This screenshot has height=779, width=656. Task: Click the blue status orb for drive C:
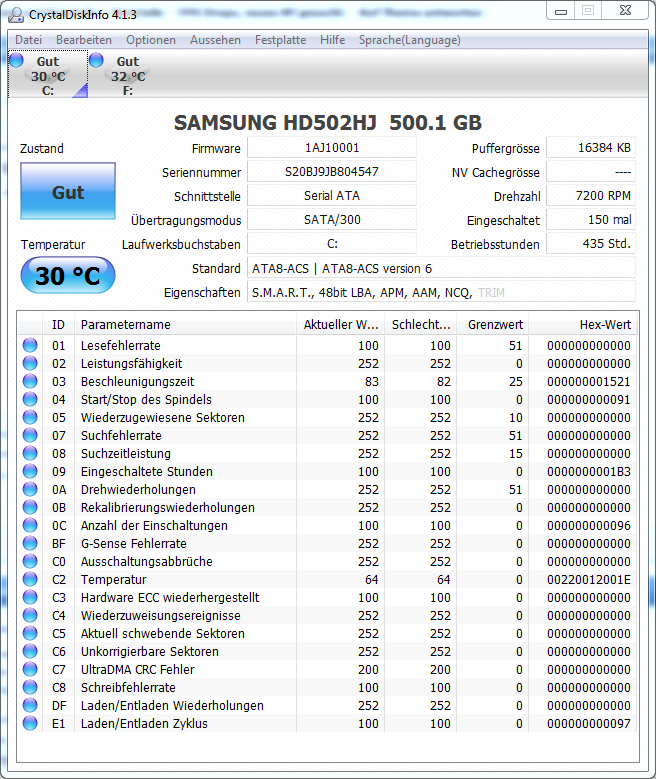pyautogui.click(x=16, y=60)
